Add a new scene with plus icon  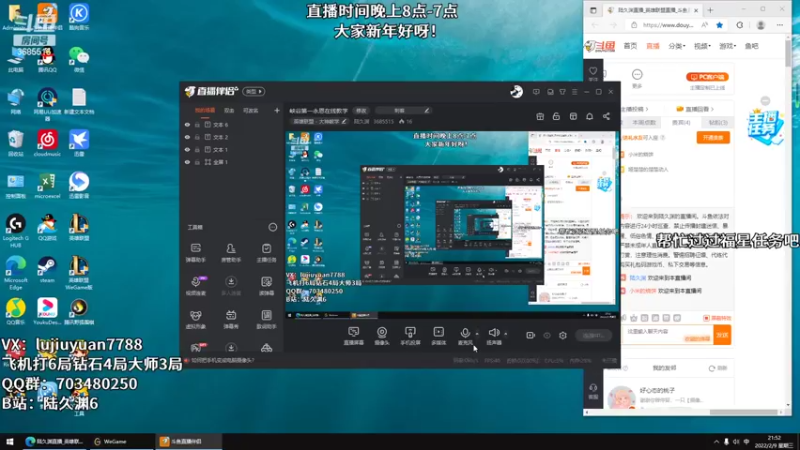277,110
